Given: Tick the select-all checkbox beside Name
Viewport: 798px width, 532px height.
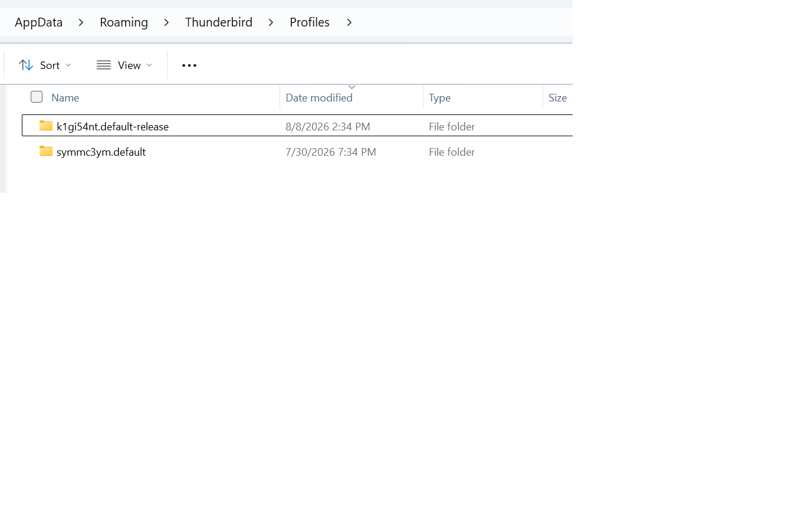Looking at the screenshot, I should [37, 97].
